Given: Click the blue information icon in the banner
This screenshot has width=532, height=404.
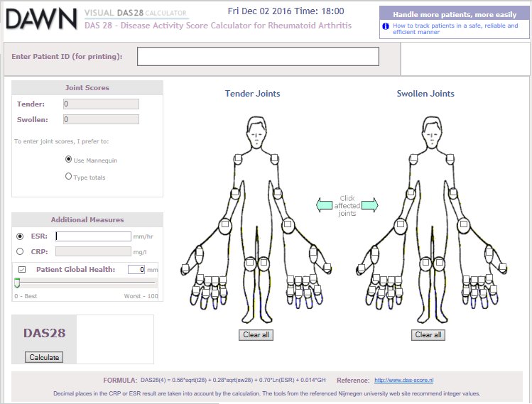Looking at the screenshot, I should 386,26.
